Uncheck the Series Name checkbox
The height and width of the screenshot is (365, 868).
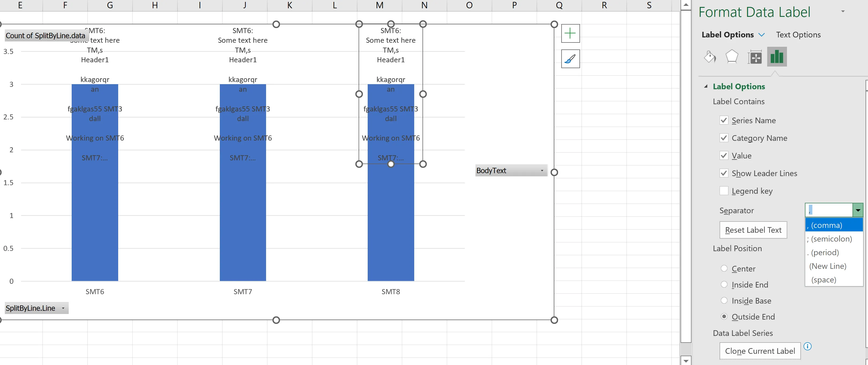724,120
